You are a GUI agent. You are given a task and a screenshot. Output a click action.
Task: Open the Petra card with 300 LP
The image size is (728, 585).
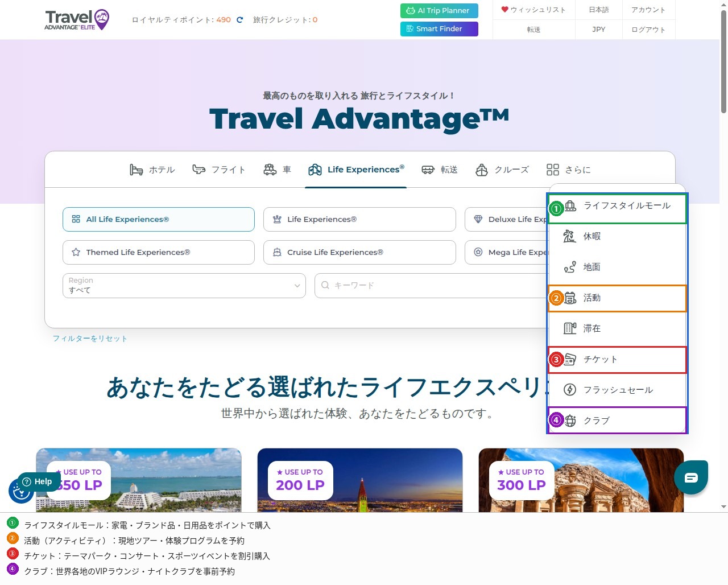(581, 480)
